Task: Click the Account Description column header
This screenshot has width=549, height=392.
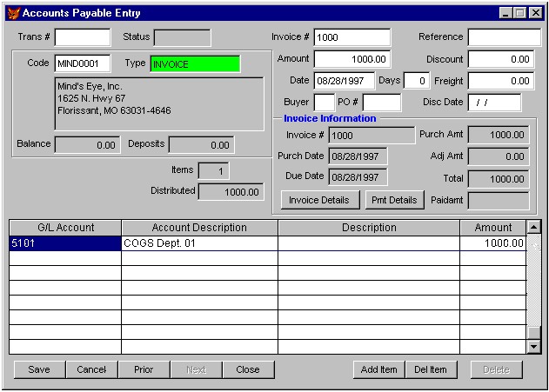Action: tap(199, 228)
